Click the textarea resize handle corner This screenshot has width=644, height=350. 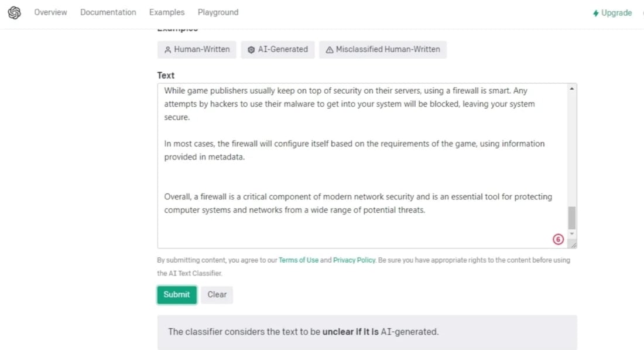coord(573,244)
